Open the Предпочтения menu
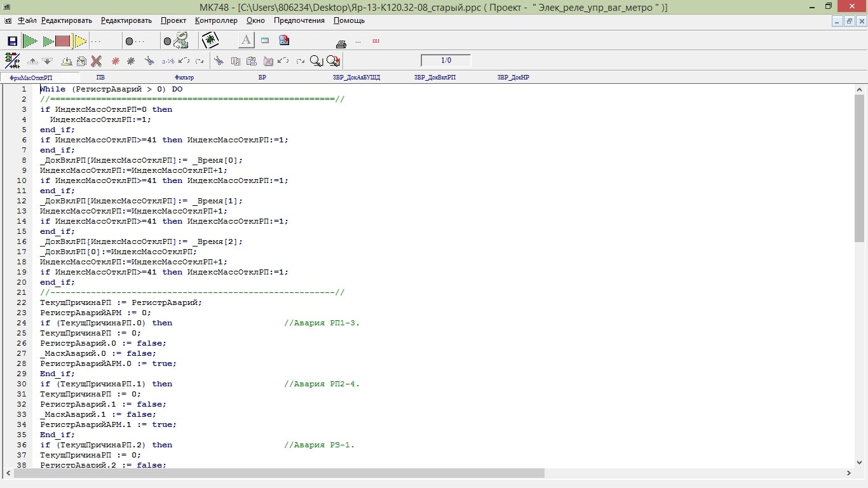The image size is (868, 488). point(299,20)
